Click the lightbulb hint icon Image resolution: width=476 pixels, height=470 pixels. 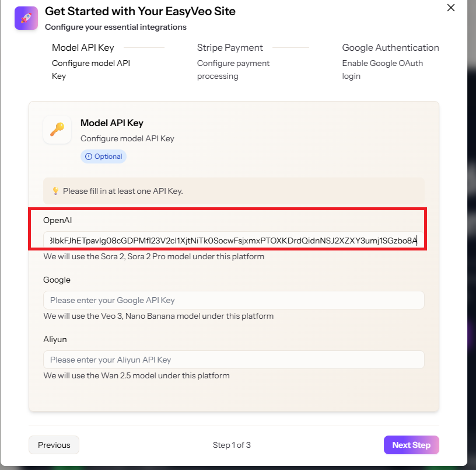(56, 191)
